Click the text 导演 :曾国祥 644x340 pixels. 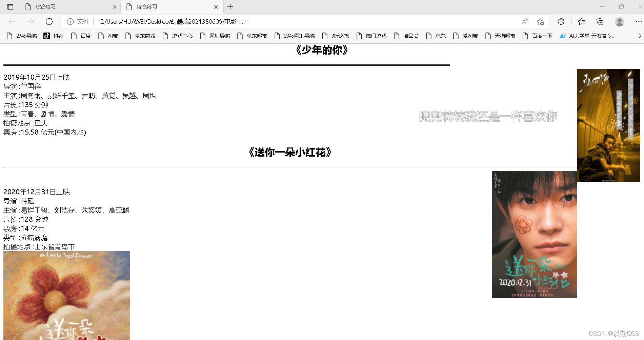point(22,86)
